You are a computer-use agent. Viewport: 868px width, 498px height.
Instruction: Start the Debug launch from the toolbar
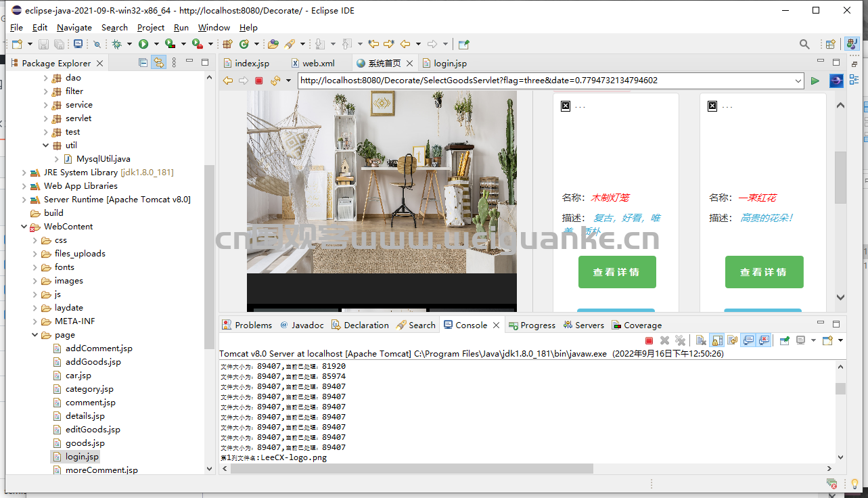(x=116, y=44)
